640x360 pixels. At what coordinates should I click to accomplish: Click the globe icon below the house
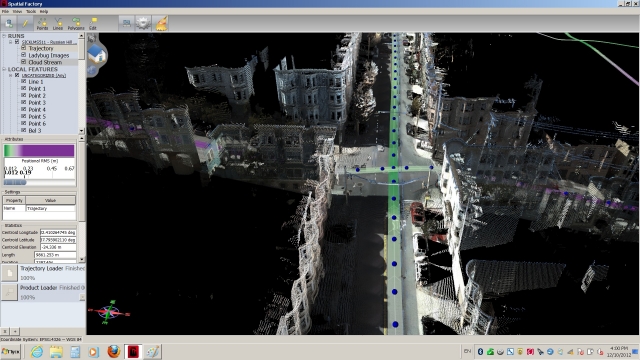coord(92,70)
